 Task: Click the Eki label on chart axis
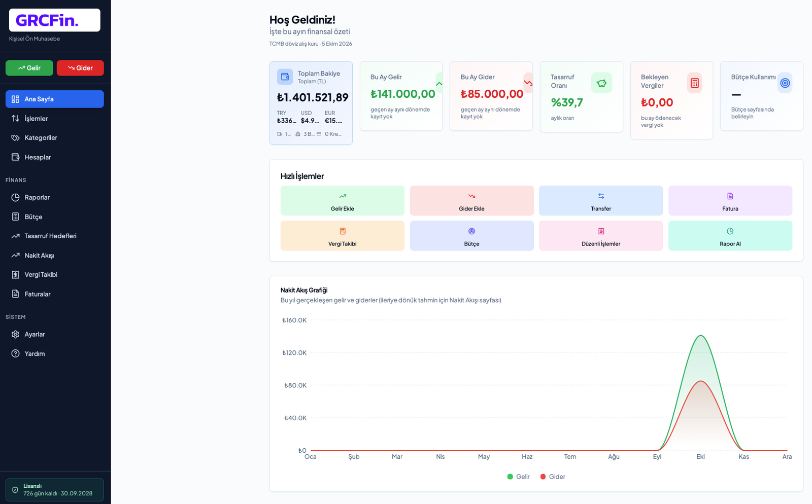pos(701,457)
